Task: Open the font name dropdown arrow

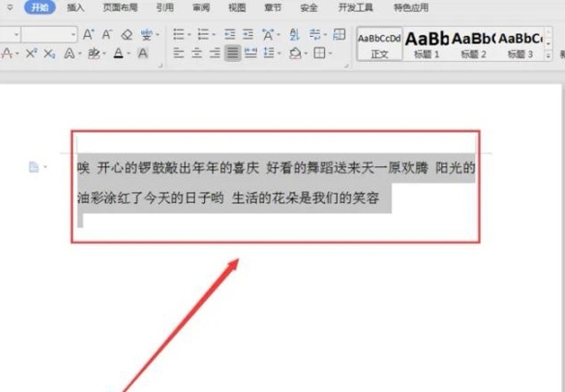Action: (17, 34)
